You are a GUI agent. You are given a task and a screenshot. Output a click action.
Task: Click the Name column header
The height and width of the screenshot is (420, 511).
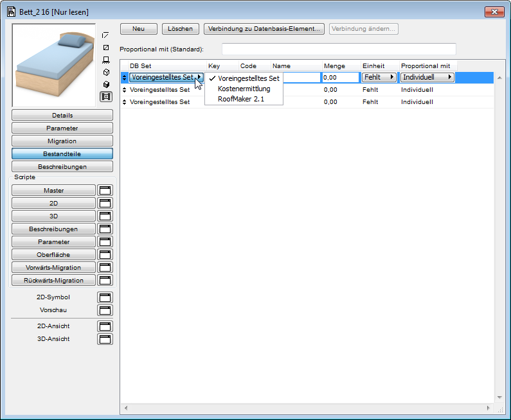(x=296, y=66)
